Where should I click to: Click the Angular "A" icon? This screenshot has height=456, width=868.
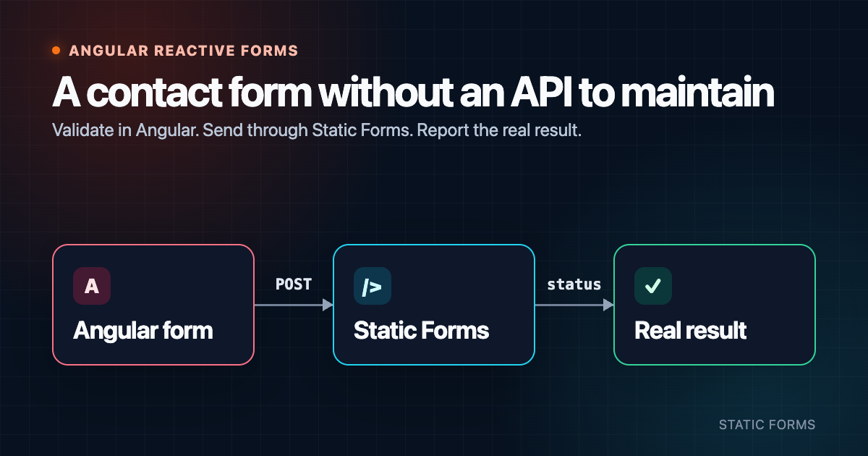tap(92, 286)
